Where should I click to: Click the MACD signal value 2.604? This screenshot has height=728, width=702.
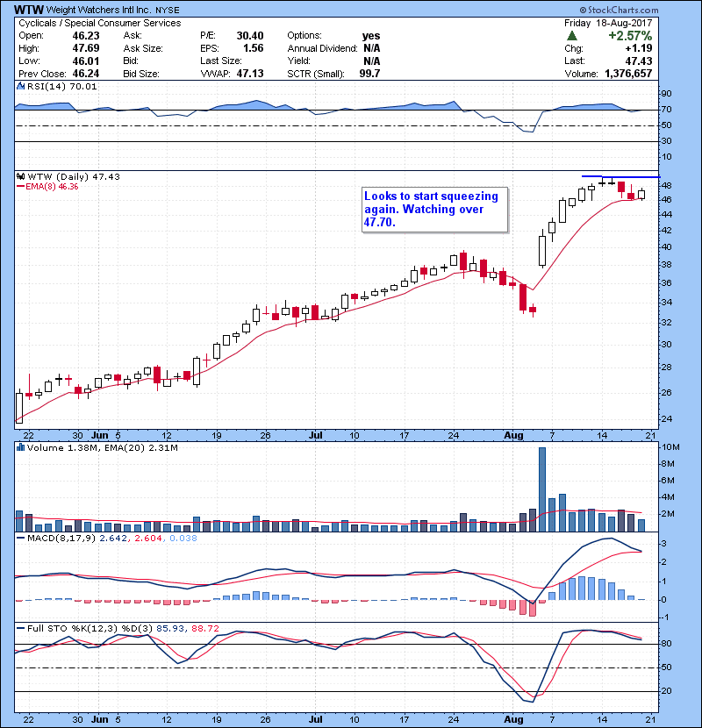point(148,539)
